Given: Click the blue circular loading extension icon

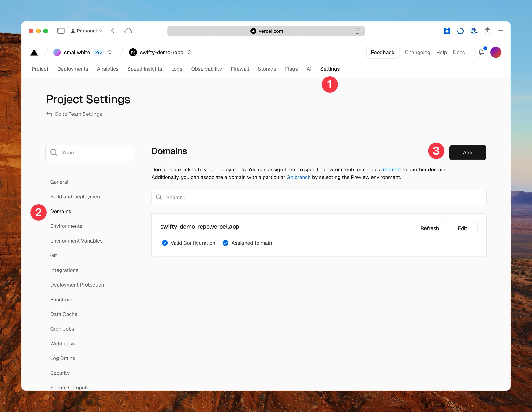Looking at the screenshot, I should (460, 31).
